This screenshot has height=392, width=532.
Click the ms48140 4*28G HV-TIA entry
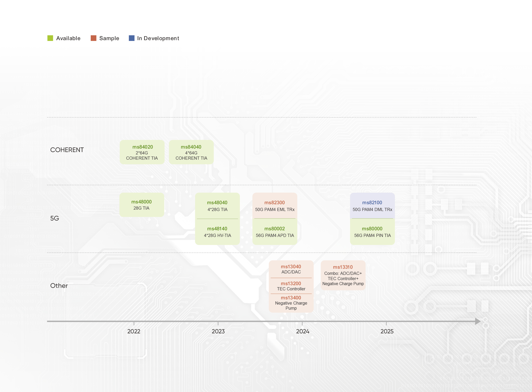(217, 232)
